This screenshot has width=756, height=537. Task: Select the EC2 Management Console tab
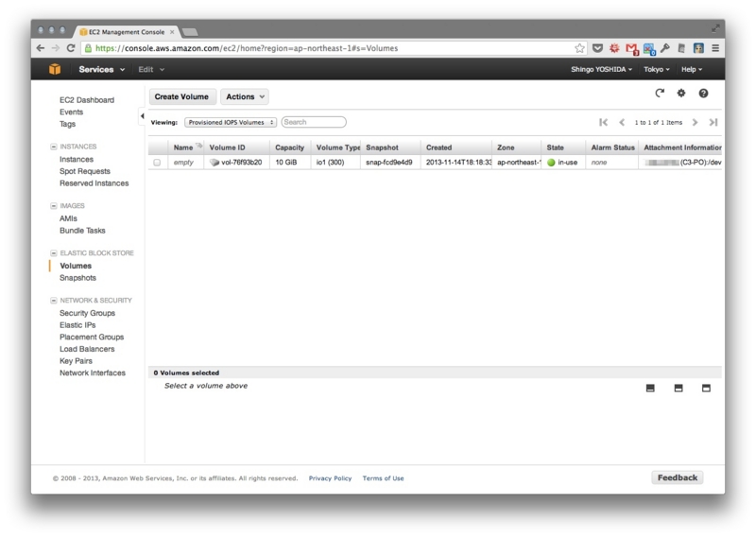tap(127, 32)
